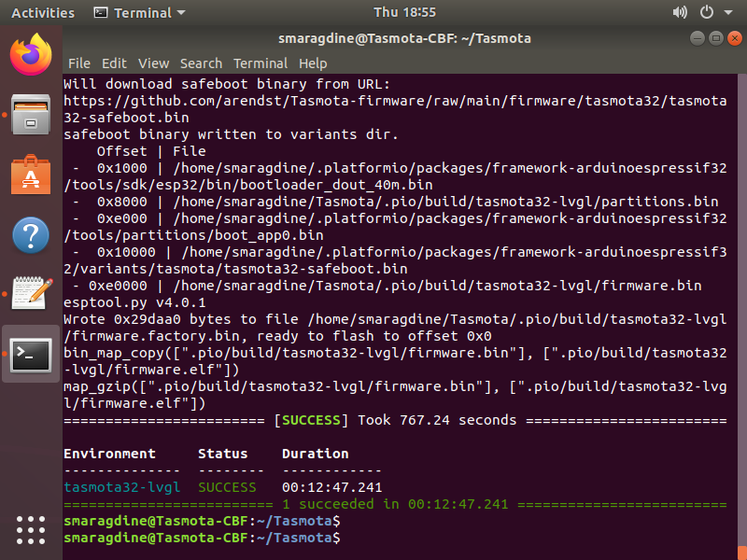Click the SUCCESS status under Status column
Screen dimensions: 747x560
pyautogui.click(x=227, y=487)
